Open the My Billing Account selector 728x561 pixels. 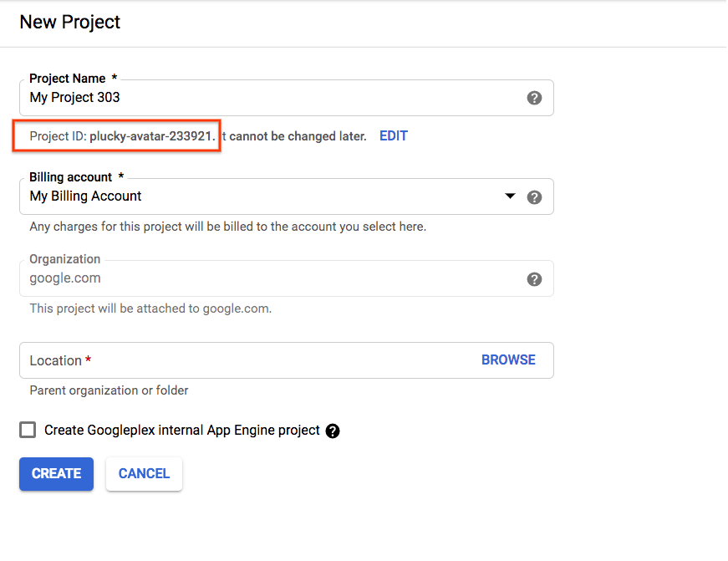click(x=251, y=196)
